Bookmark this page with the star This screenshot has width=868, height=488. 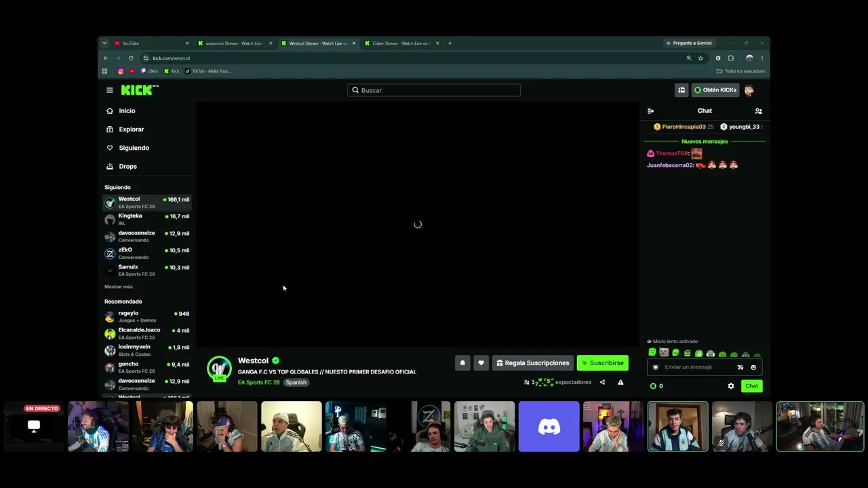701,58
